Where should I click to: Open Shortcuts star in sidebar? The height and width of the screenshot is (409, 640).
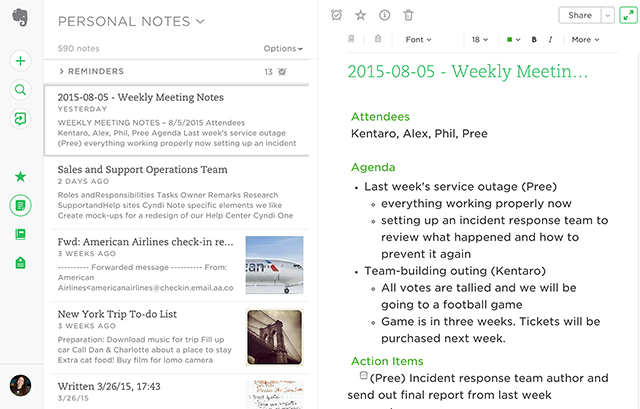tap(20, 176)
